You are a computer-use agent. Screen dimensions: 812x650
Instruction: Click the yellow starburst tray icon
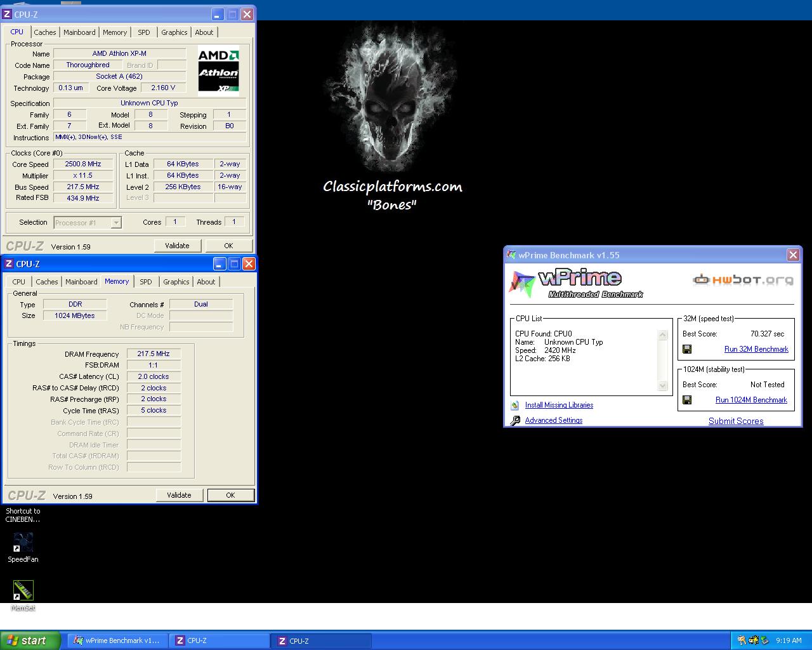coord(754,640)
